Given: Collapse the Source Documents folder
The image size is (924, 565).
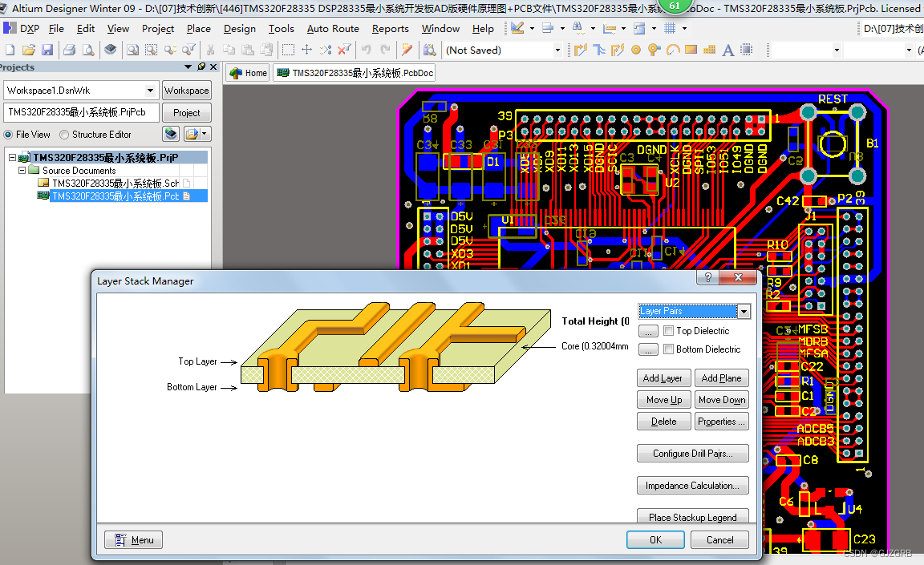Looking at the screenshot, I should [22, 170].
